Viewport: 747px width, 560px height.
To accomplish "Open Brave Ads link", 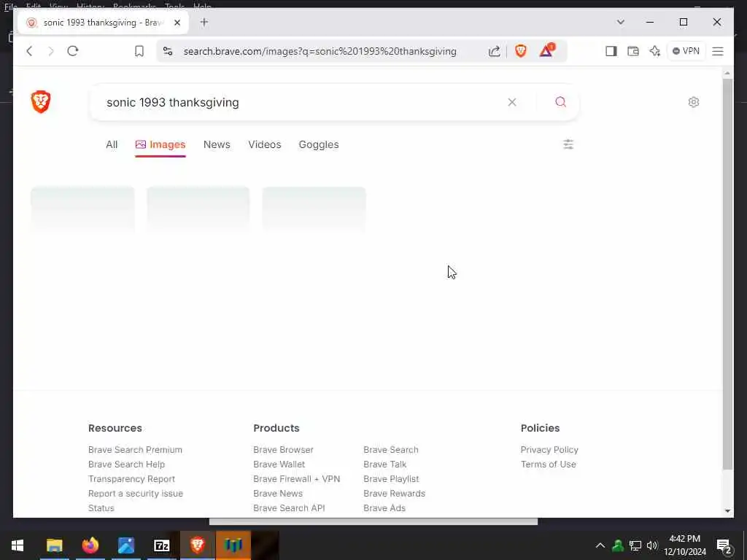I will click(x=384, y=507).
